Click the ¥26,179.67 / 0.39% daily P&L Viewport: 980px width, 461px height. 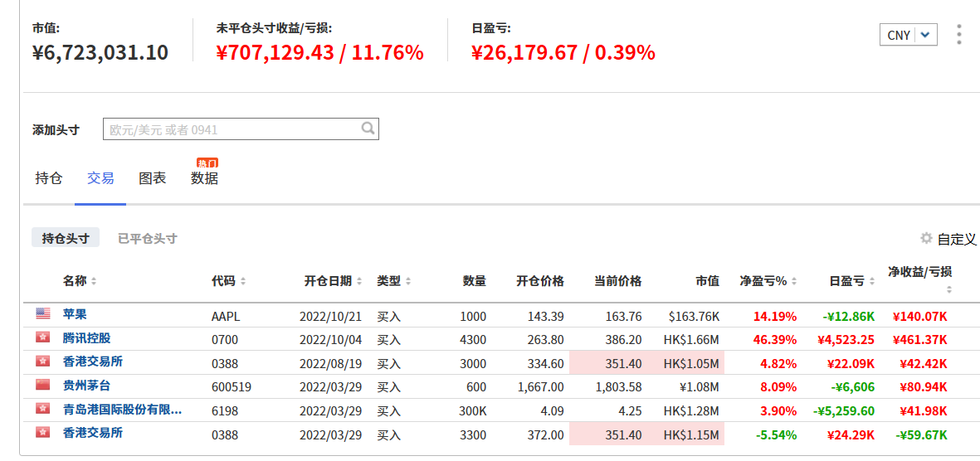coord(563,52)
